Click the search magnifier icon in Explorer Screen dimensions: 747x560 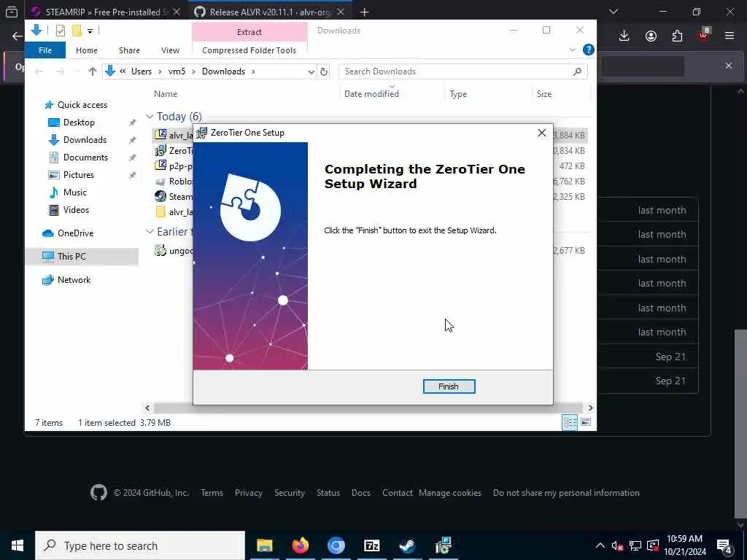(578, 71)
